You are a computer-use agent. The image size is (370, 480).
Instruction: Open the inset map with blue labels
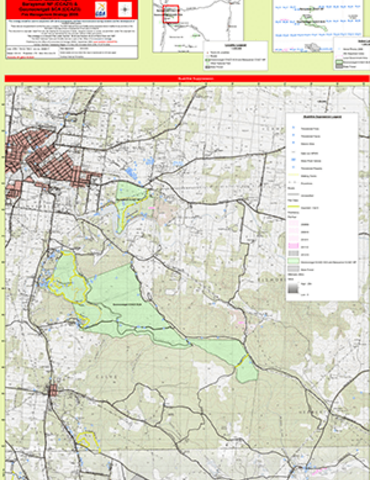[318, 26]
